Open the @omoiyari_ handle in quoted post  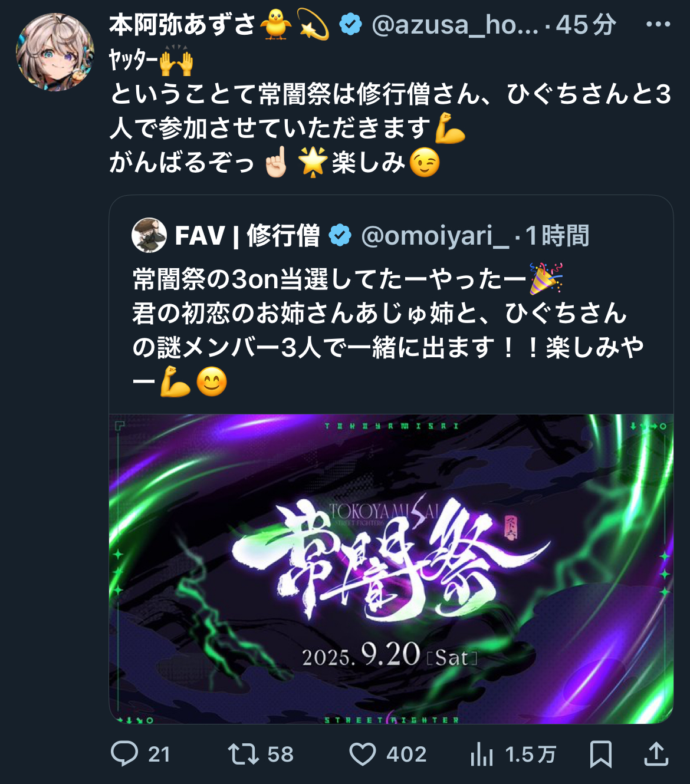coord(435,235)
